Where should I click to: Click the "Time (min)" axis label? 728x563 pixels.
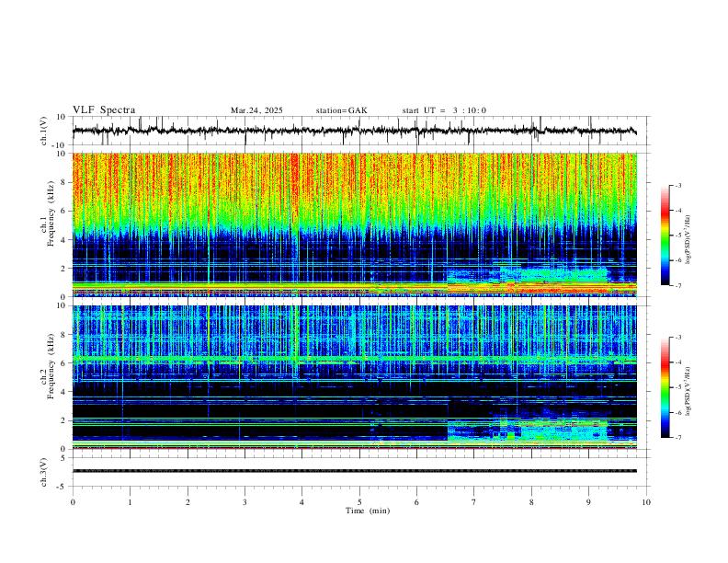click(368, 511)
